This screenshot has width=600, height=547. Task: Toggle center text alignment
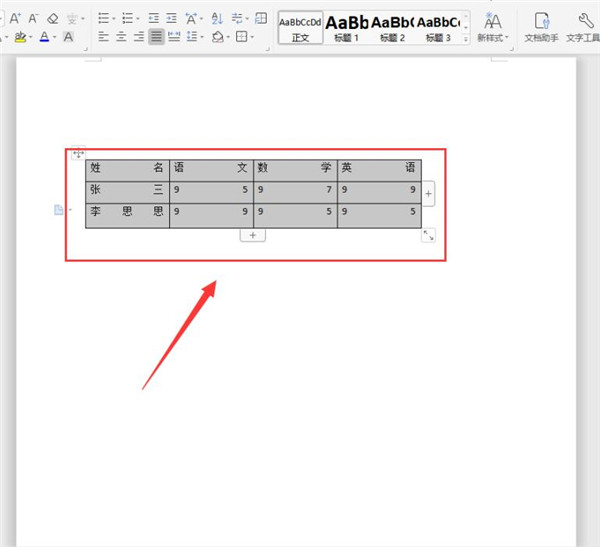coord(121,37)
